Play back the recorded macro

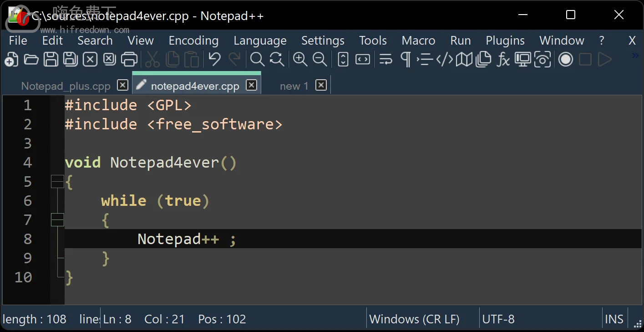[604, 59]
